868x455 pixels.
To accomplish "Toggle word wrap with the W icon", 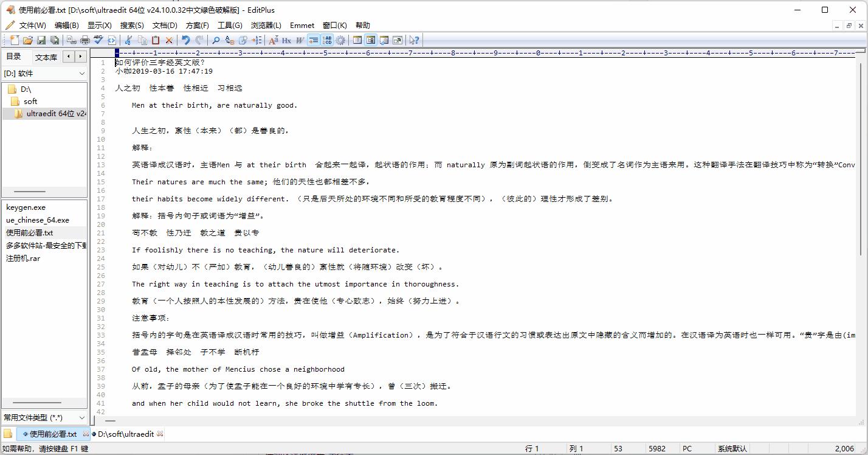I will point(300,40).
